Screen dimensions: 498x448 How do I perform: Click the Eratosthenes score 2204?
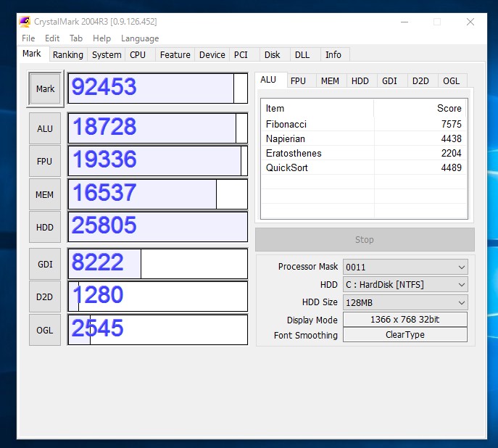coord(452,154)
